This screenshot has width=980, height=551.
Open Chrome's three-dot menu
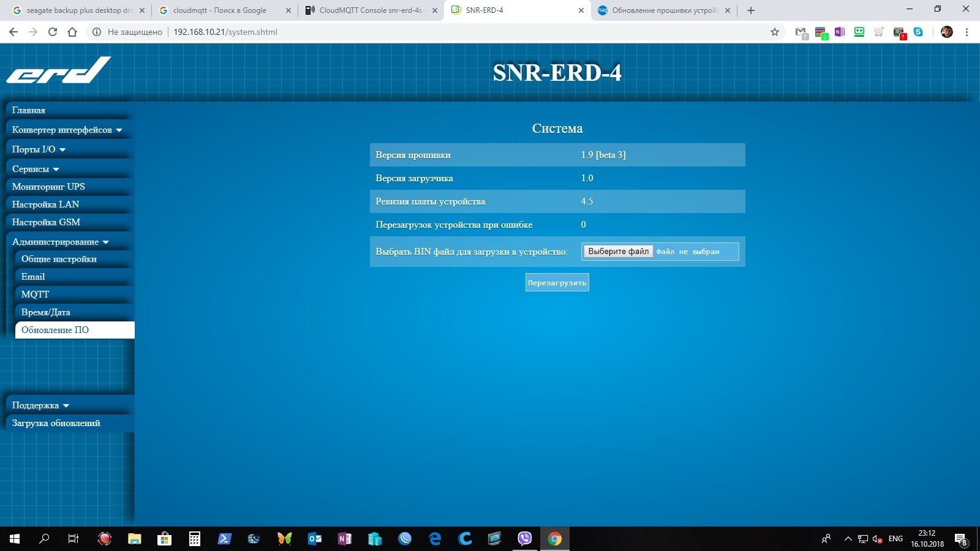point(967,32)
